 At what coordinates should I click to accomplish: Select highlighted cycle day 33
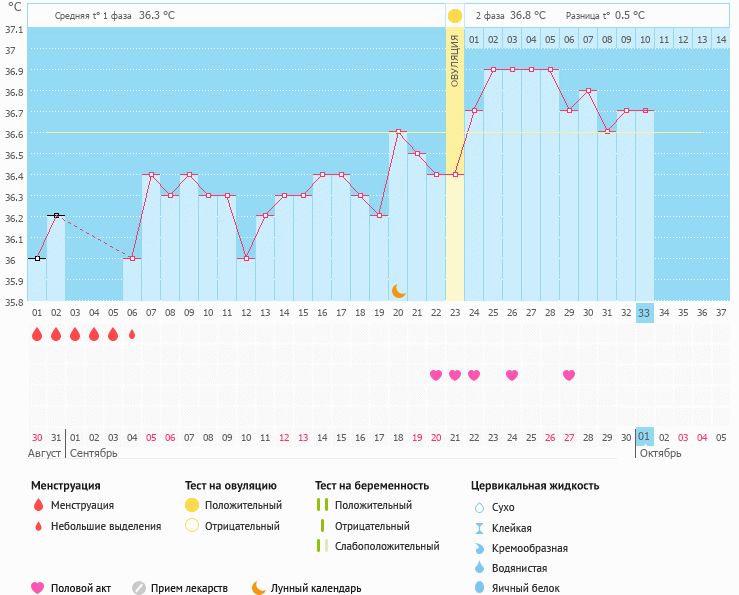pyautogui.click(x=644, y=313)
